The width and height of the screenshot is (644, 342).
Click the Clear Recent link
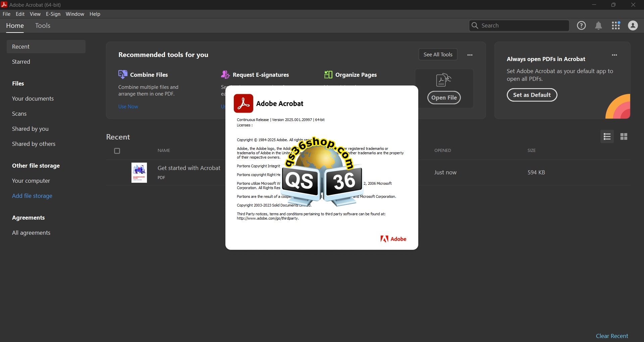pos(612,336)
